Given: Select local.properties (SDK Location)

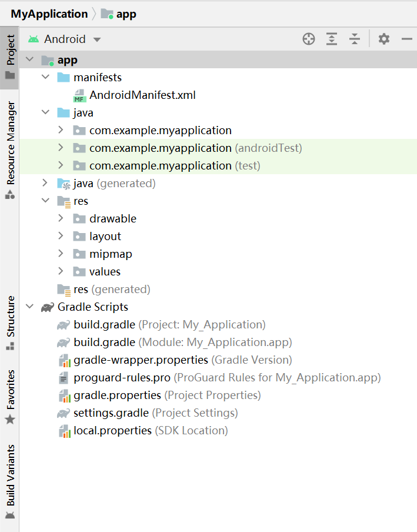Looking at the screenshot, I should 151,431.
